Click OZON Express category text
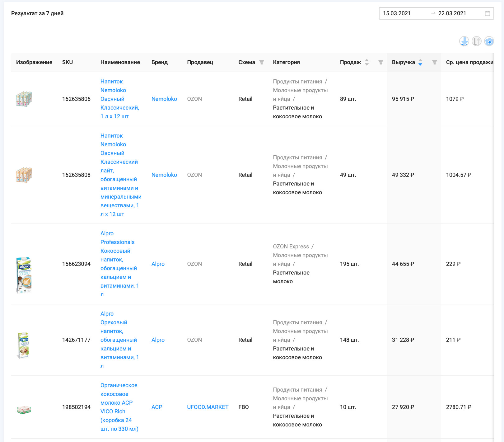This screenshot has height=442, width=504. [291, 247]
